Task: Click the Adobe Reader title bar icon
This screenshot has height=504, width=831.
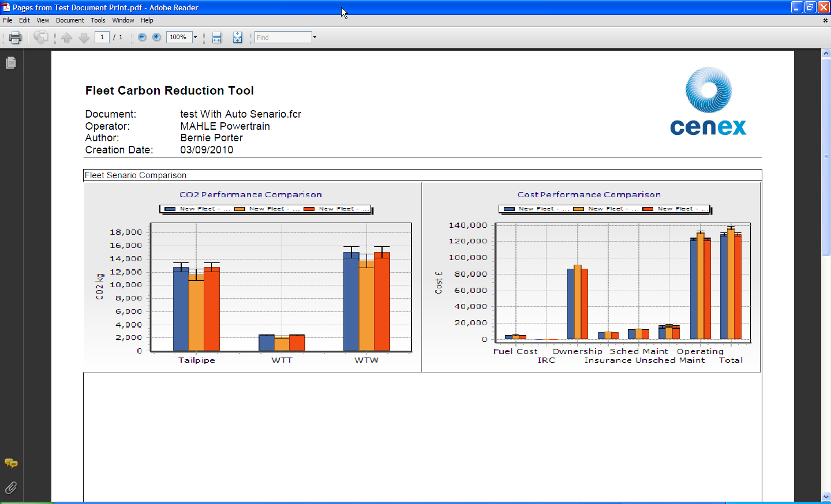Action: 6,7
